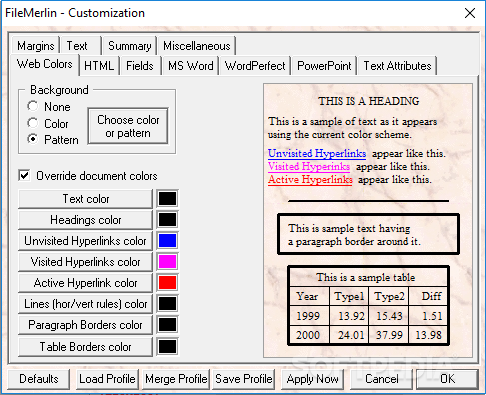Image resolution: width=486 pixels, height=395 pixels.
Task: Pick the Table Borders color swatch
Action: pyautogui.click(x=167, y=347)
